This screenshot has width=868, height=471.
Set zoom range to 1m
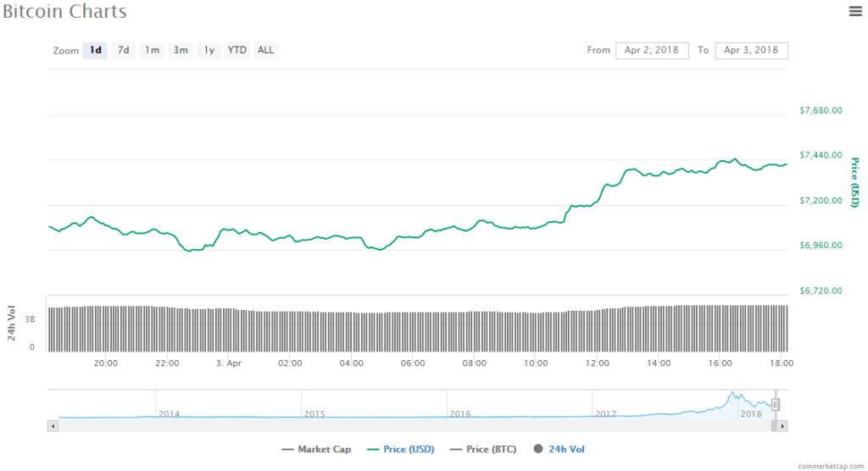coord(152,50)
